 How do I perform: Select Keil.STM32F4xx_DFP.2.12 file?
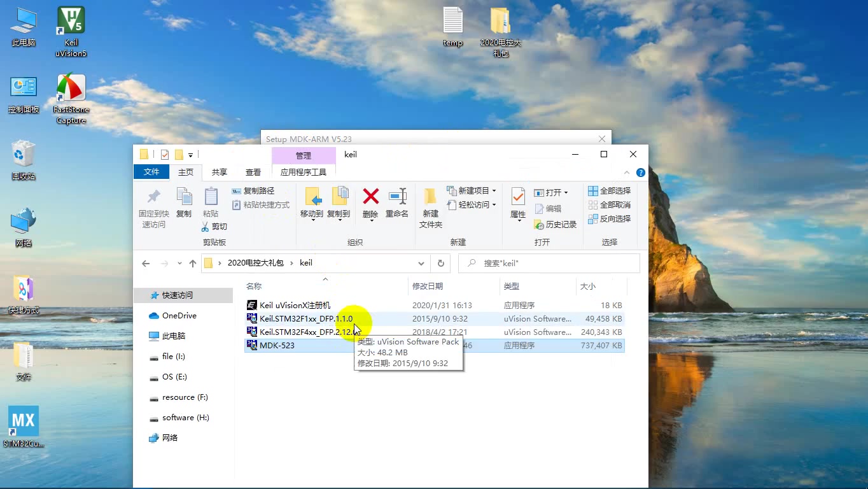coord(435,332)
